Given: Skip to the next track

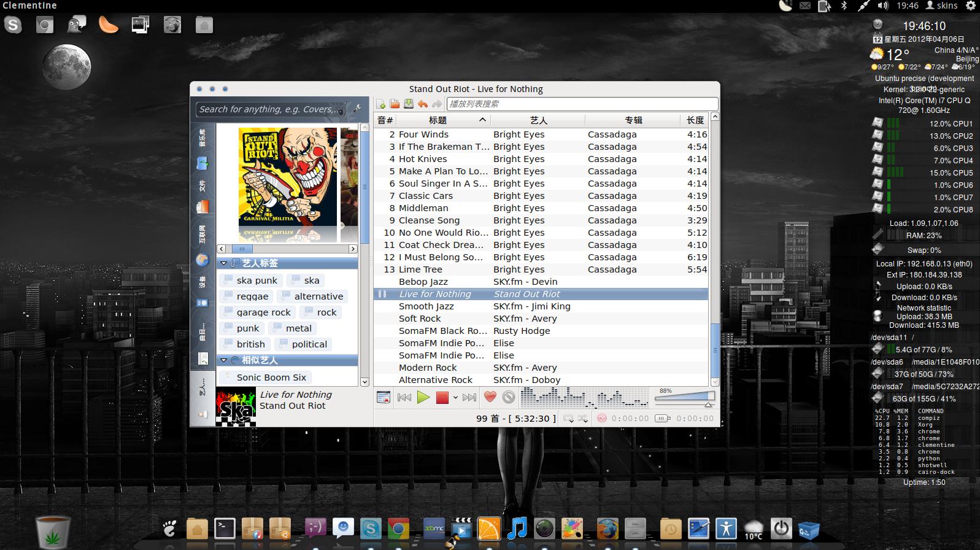Looking at the screenshot, I should click(x=469, y=398).
